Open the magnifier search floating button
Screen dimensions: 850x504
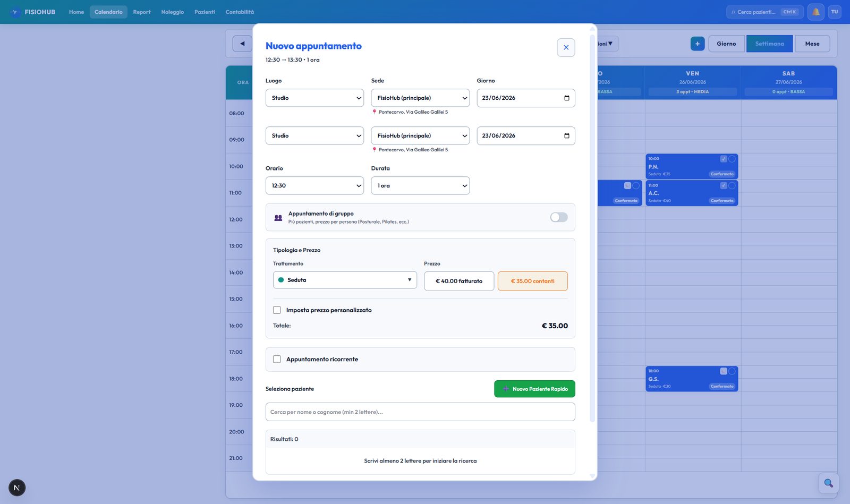[828, 483]
